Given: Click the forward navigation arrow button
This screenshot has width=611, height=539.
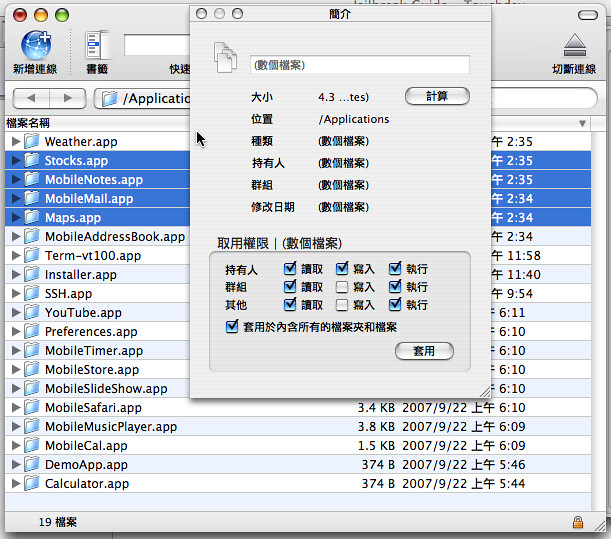Looking at the screenshot, I should pos(68,98).
